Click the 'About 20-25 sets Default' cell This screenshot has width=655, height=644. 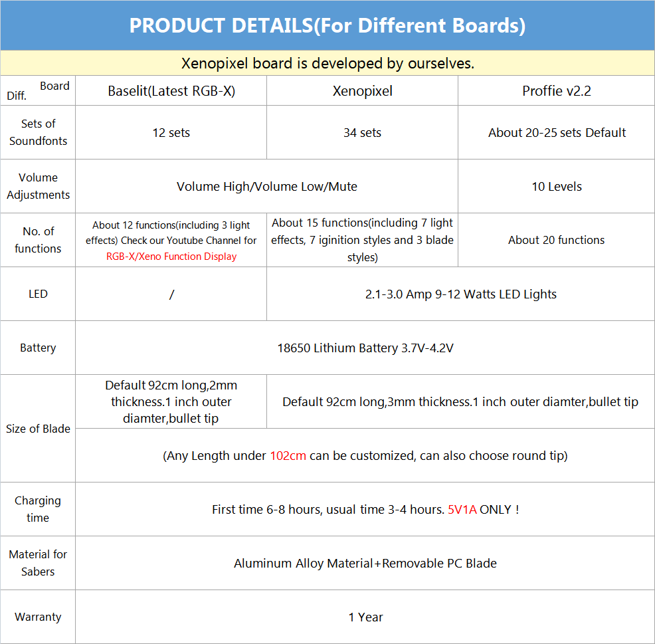[x=557, y=132]
